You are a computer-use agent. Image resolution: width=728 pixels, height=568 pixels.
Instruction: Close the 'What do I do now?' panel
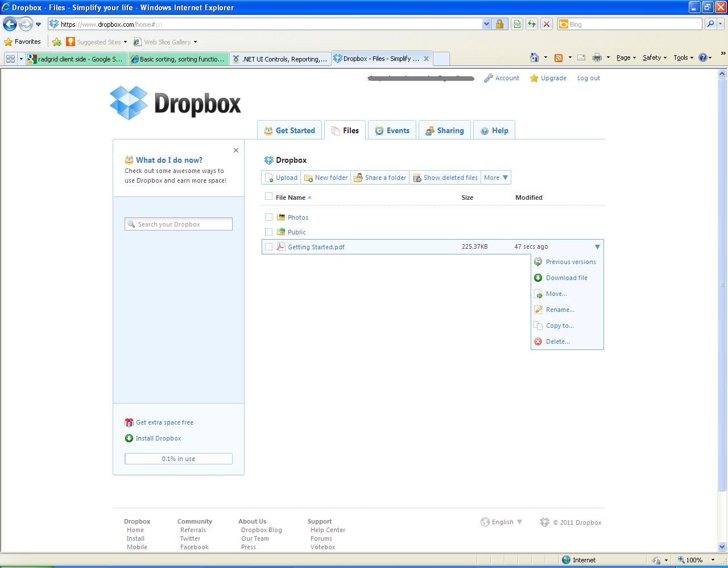(x=236, y=150)
